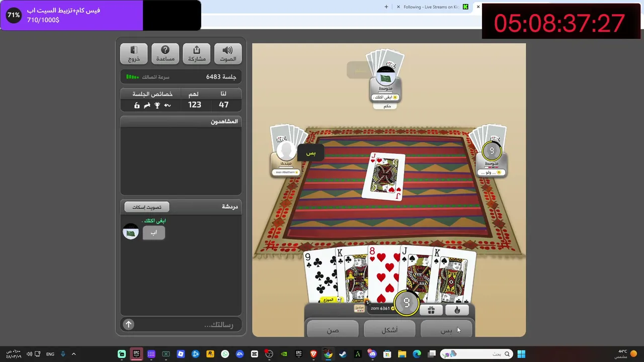Click the open padlock session property icon
The height and width of the screenshot is (362, 644).
tap(137, 105)
